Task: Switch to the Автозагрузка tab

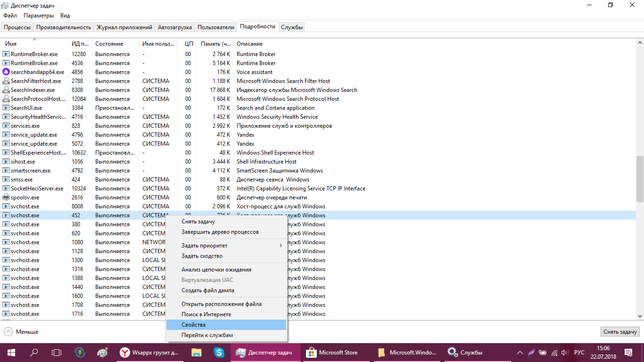Action: 175,27
